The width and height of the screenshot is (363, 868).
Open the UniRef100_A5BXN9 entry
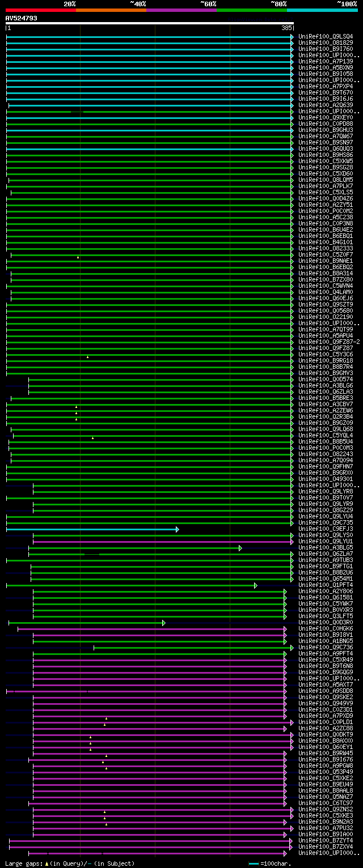pos(326,67)
